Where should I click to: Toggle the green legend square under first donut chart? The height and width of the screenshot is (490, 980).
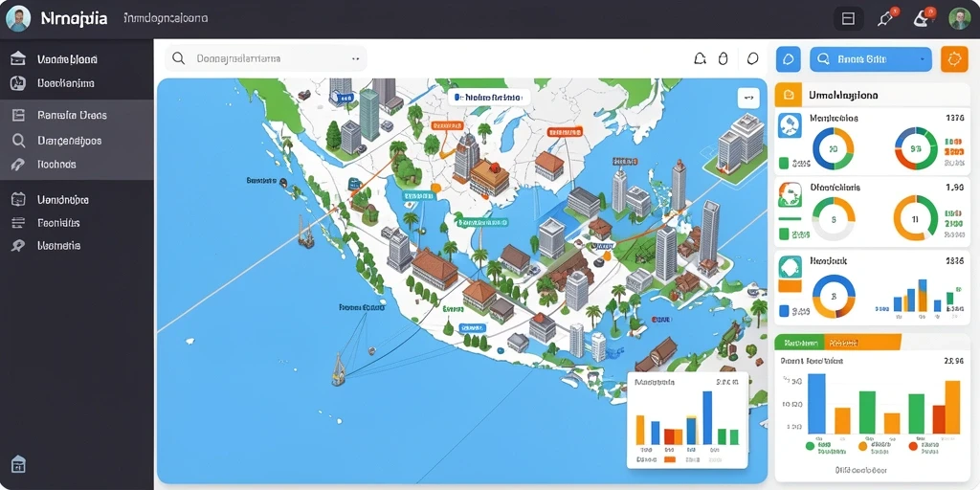pos(784,164)
